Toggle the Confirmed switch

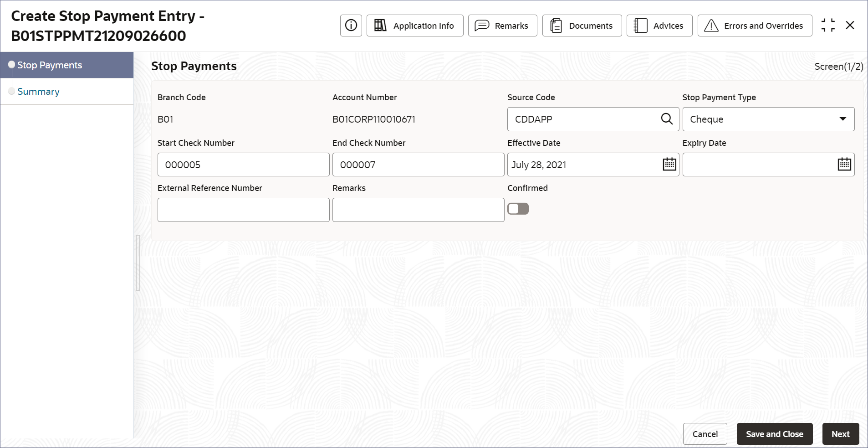[x=518, y=209]
